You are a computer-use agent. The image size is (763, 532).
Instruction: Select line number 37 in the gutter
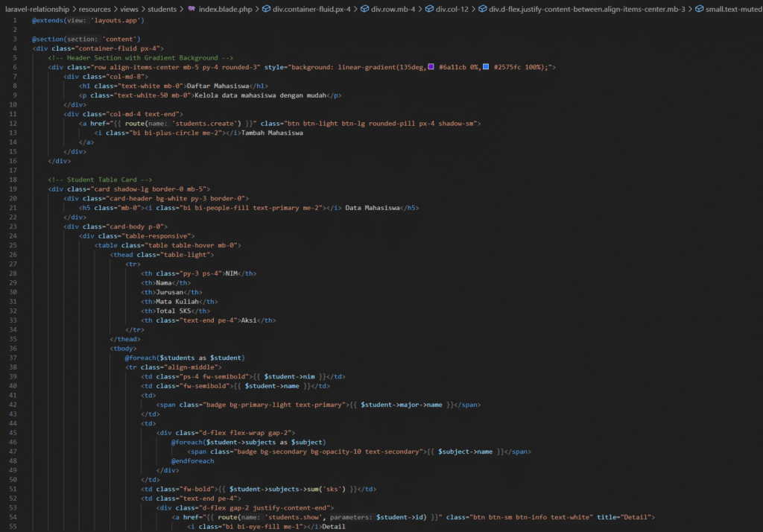14,358
